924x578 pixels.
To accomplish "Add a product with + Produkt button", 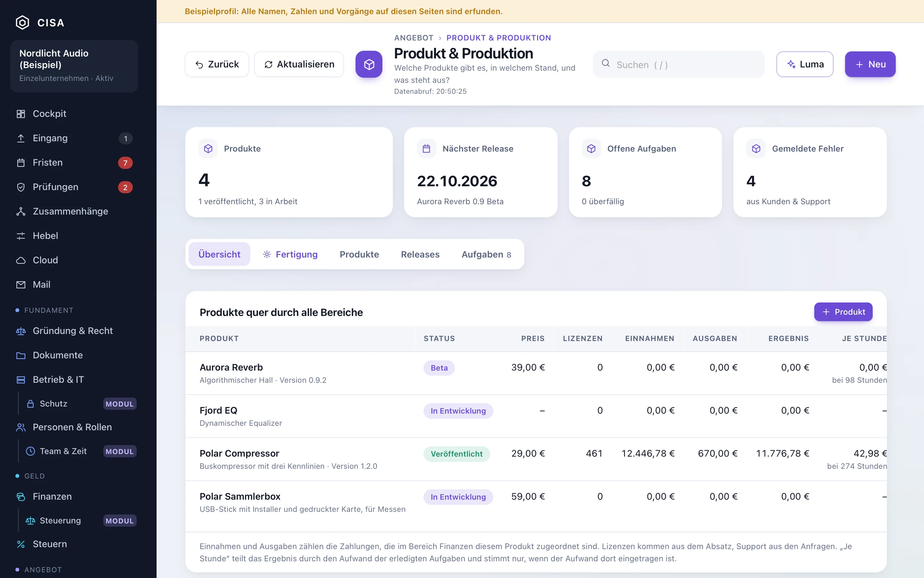I will click(x=843, y=312).
